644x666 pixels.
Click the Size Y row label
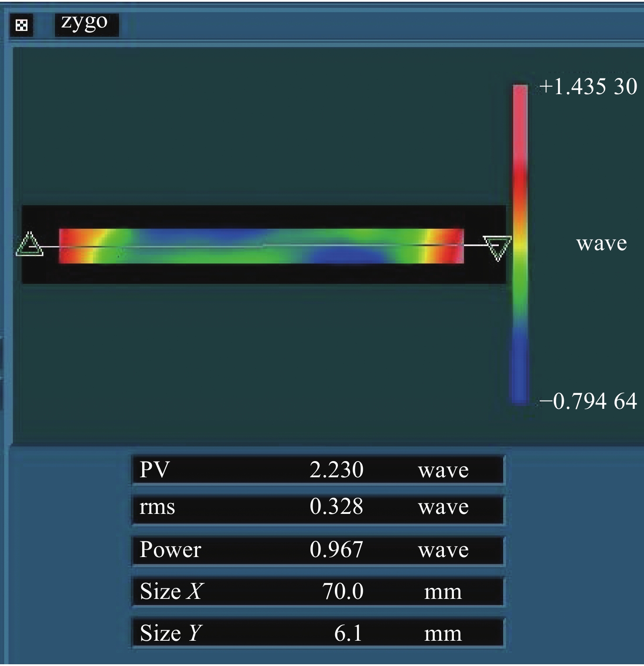171,633
